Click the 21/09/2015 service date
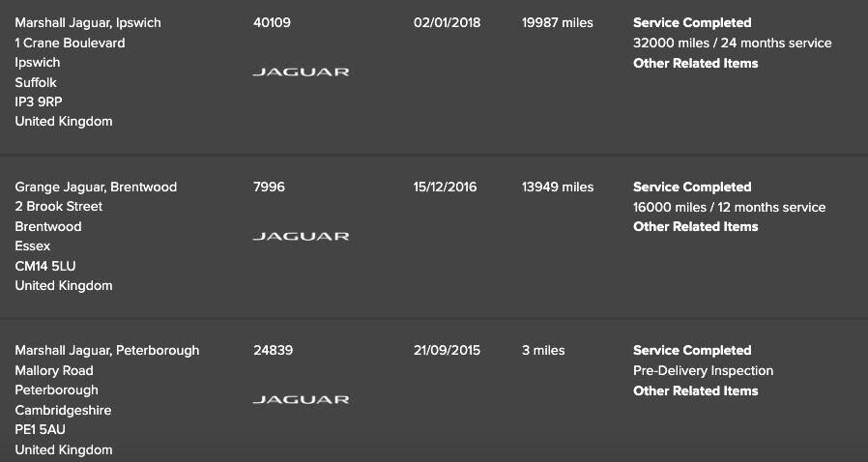Screen dimensions: 868x462 [447, 350]
